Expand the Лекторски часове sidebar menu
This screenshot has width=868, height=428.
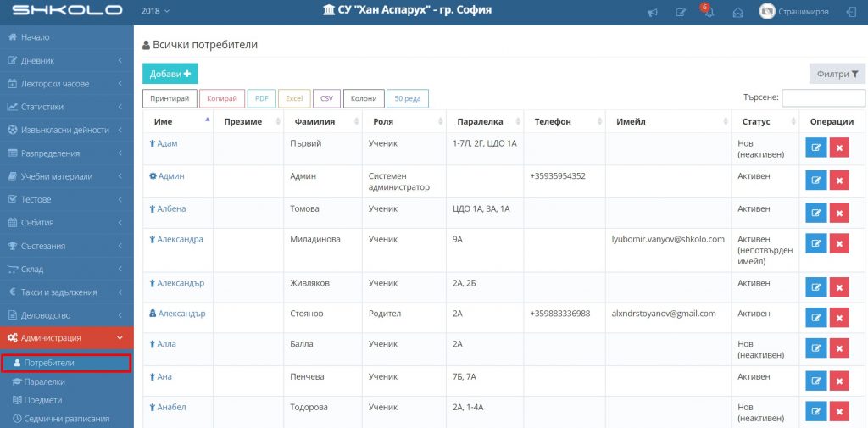tap(66, 84)
